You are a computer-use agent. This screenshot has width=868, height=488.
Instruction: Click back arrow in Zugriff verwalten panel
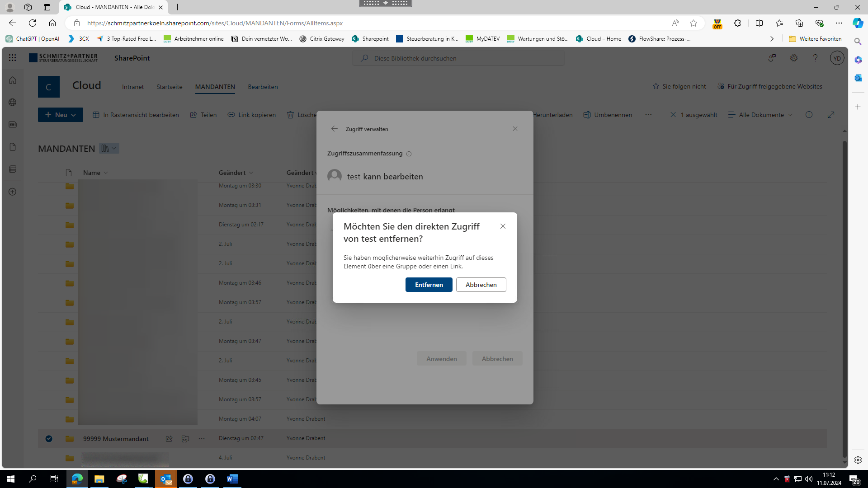[x=334, y=129]
